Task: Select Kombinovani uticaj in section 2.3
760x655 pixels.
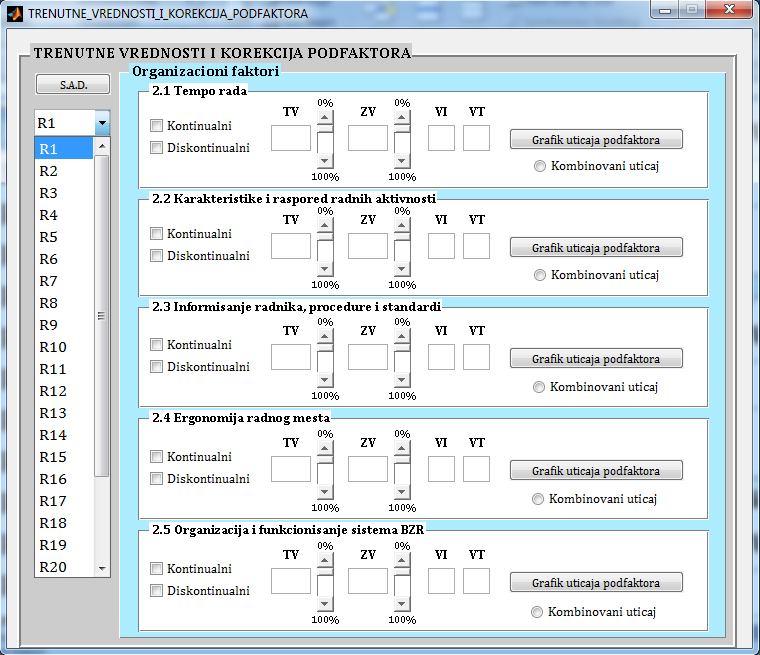Action: click(x=538, y=387)
